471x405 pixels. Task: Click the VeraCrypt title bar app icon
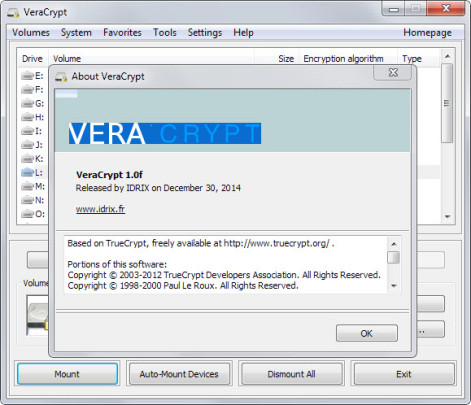pos(13,13)
